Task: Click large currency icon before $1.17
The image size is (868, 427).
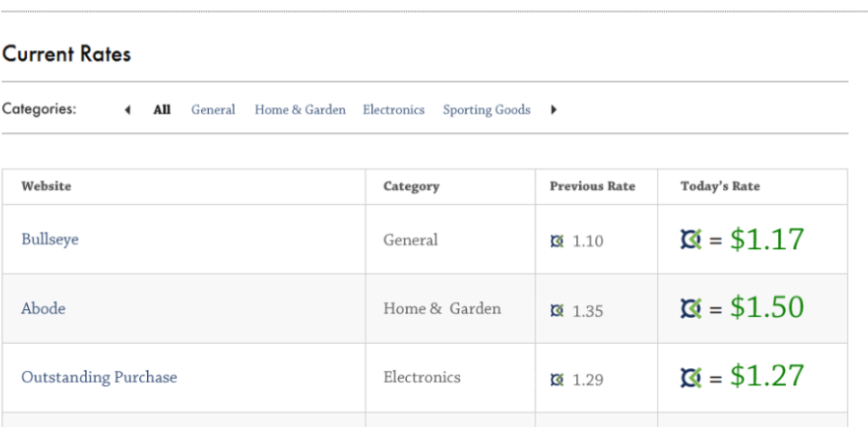Action: [691, 240]
